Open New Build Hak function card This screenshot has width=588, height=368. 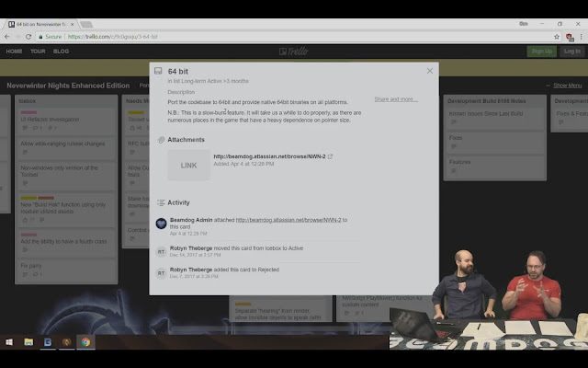tap(66, 210)
